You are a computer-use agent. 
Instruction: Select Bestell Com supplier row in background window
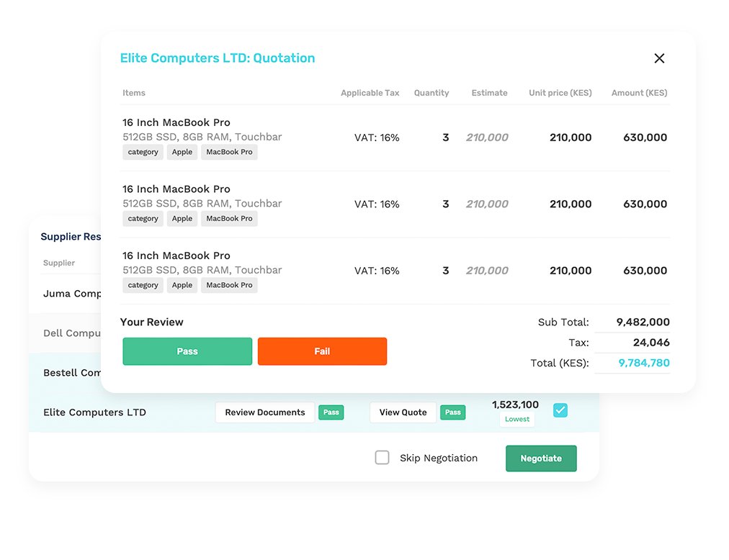tap(65, 373)
